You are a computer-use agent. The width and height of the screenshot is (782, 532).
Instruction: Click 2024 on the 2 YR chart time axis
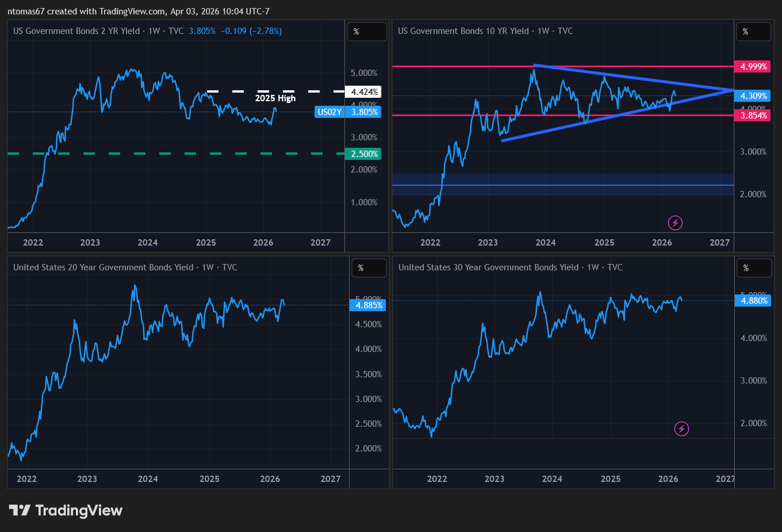[148, 243]
